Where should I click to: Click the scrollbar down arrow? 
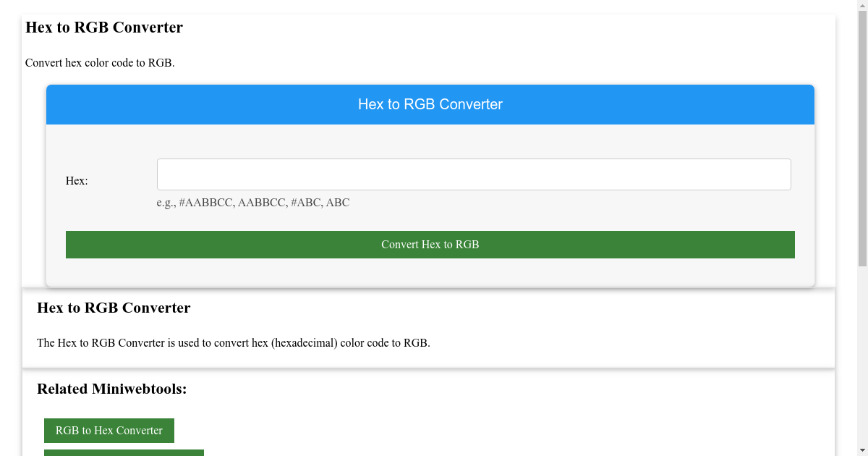[x=863, y=449]
